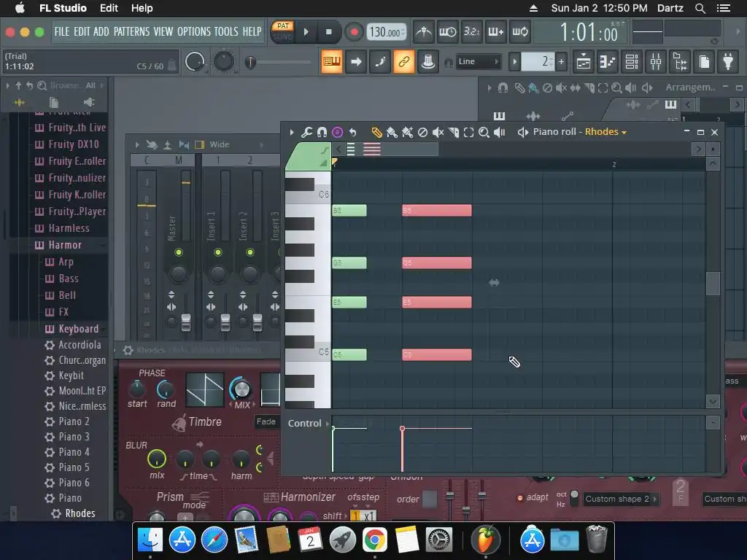Open the VIEW menu
This screenshot has height=560, width=747.
163,32
